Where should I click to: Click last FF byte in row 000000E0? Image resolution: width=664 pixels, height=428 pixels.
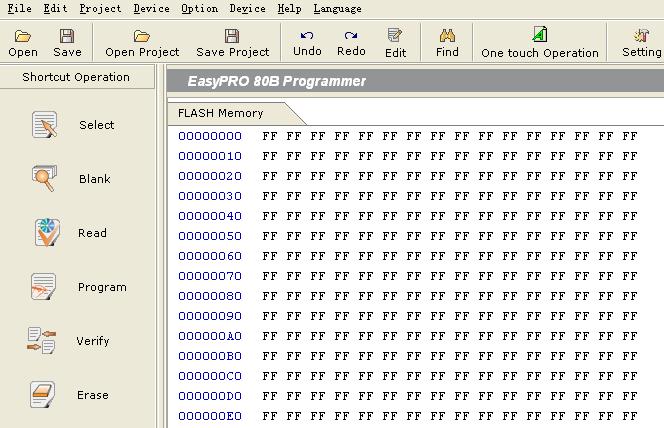coord(630,416)
